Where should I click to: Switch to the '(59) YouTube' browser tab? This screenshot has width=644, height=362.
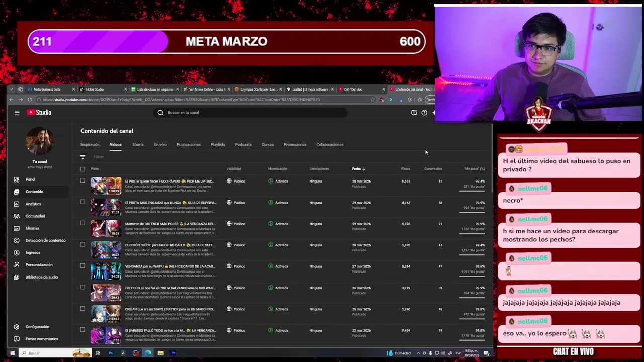tap(361, 89)
